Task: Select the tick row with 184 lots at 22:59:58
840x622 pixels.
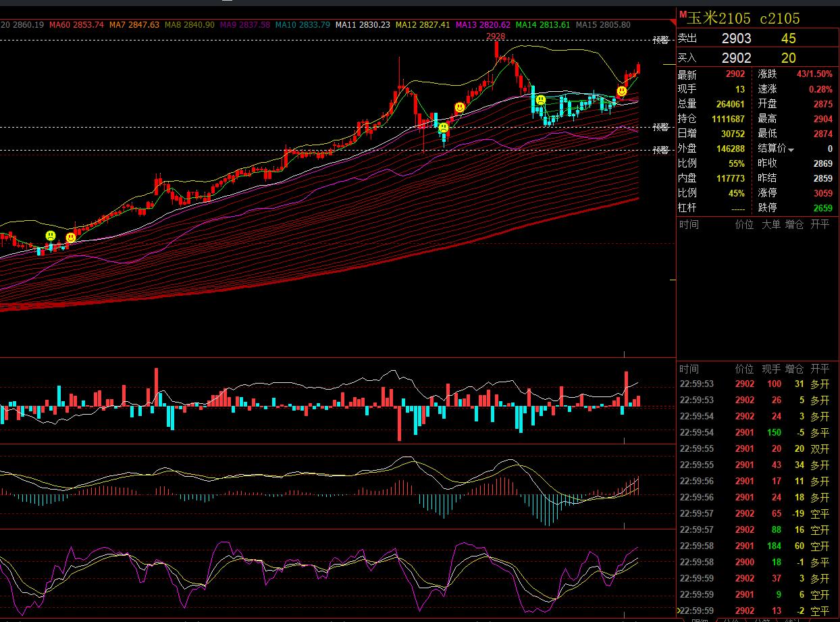Action: click(x=758, y=546)
